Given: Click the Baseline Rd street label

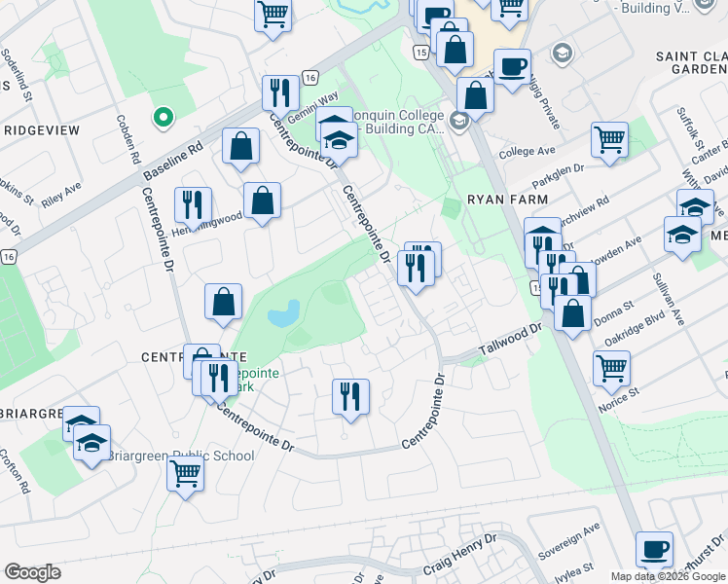Looking at the screenshot, I should [x=173, y=161].
